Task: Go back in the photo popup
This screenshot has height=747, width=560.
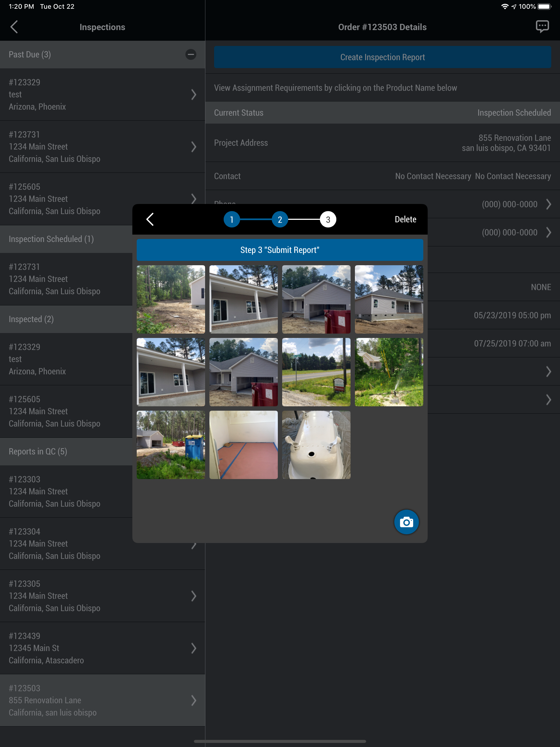Action: [x=150, y=219]
